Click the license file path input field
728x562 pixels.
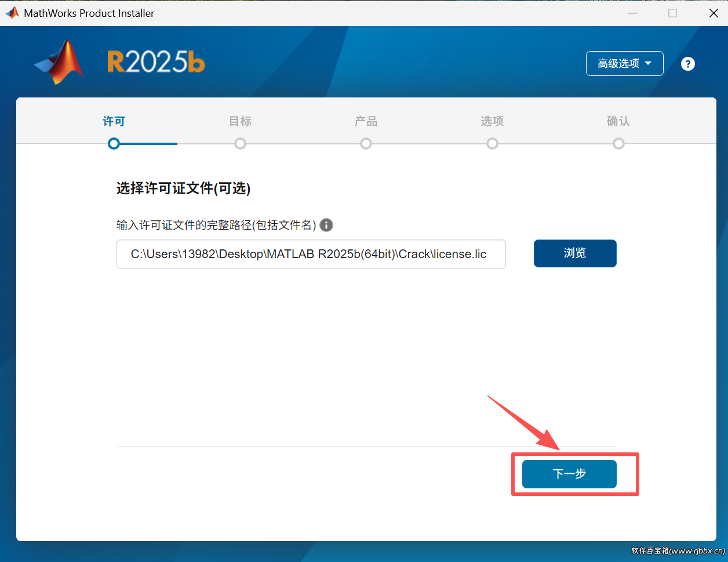pos(311,254)
